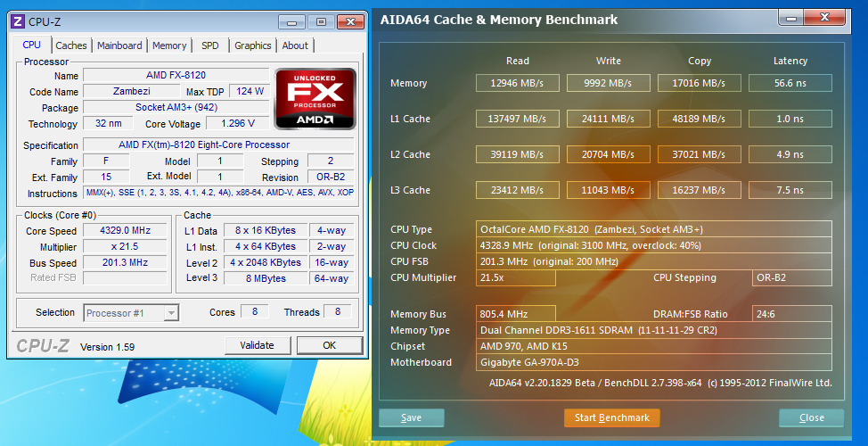868x446 pixels.
Task: Click Memory Write value 9992 MB/s
Action: point(609,83)
